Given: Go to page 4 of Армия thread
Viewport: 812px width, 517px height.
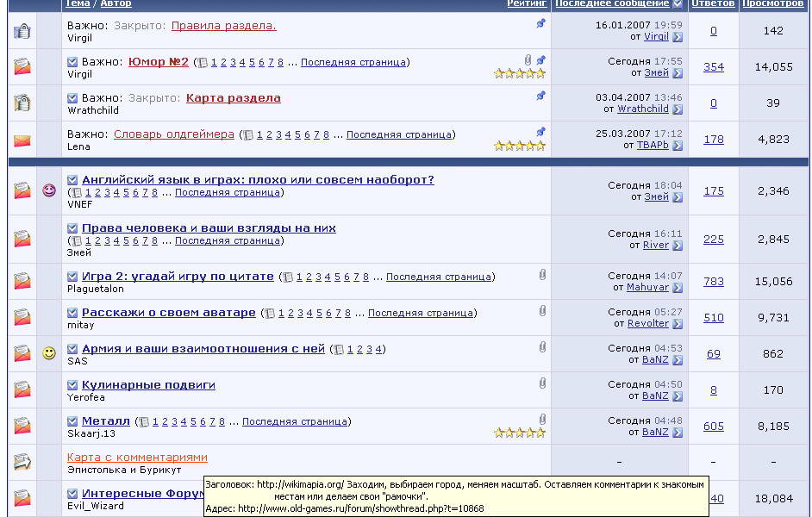Looking at the screenshot, I should (378, 349).
